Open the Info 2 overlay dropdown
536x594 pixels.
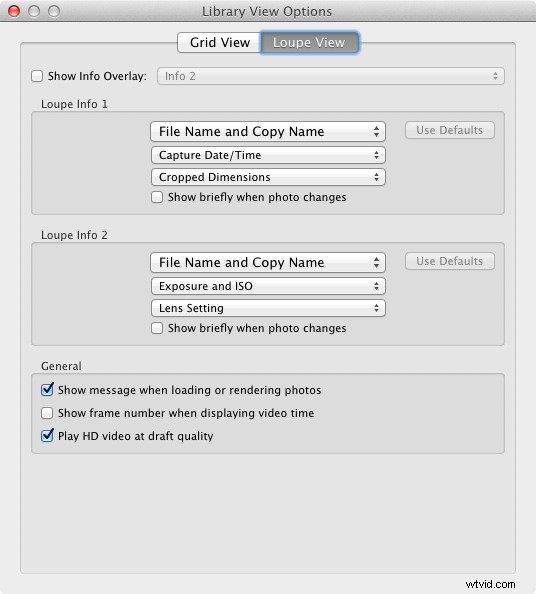(331, 76)
